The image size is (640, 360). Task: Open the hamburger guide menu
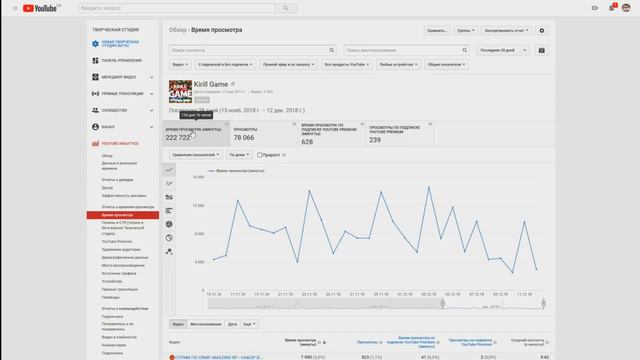pos(15,8)
